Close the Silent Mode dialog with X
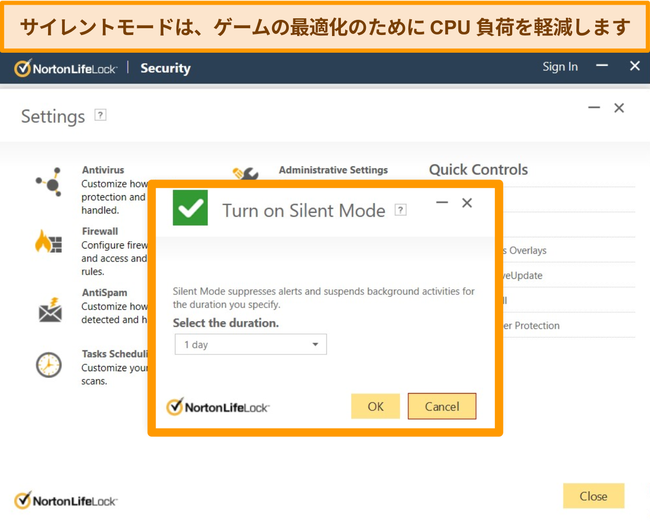 pos(467,203)
